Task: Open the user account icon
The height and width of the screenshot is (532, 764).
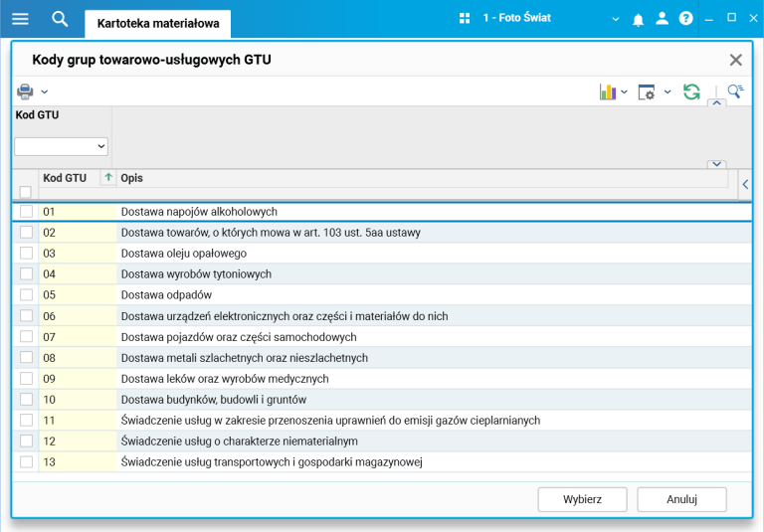Action: coord(662,19)
